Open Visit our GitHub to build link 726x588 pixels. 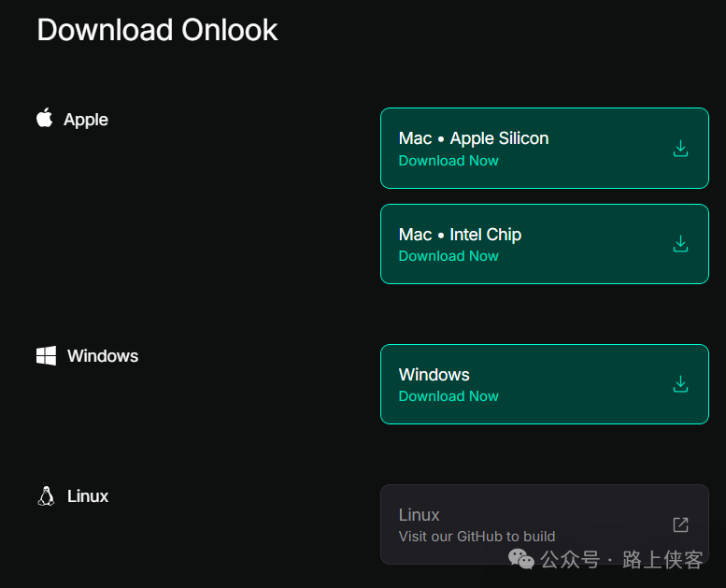click(x=477, y=537)
